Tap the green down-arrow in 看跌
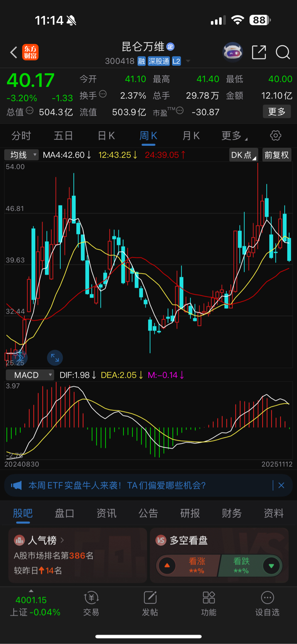 [x=271, y=565]
